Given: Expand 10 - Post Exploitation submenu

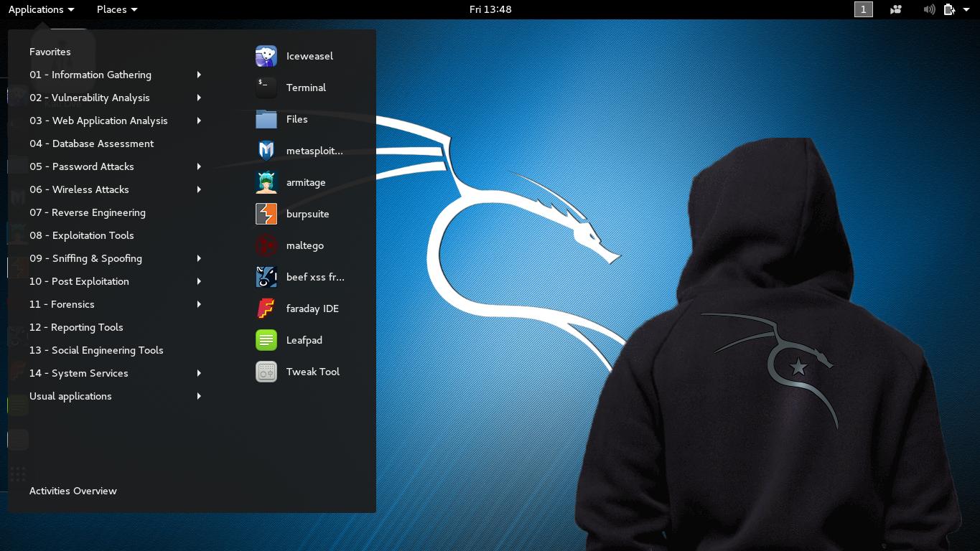Looking at the screenshot, I should click(116, 281).
